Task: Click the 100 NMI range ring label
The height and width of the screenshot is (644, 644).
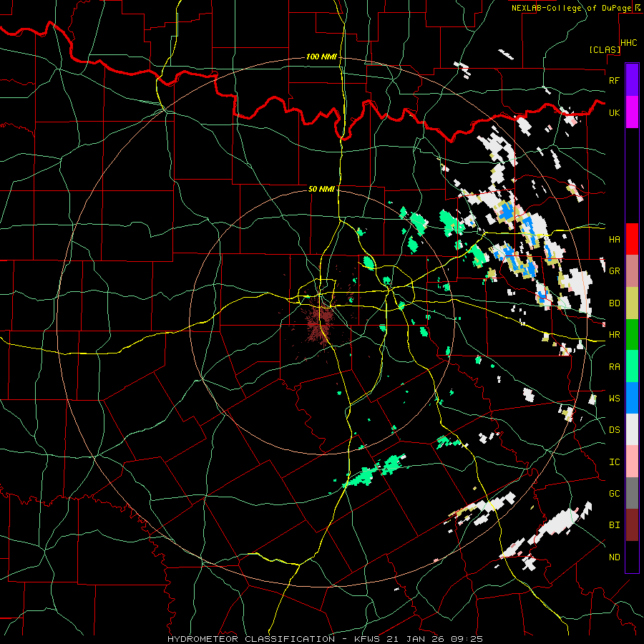Action: (x=321, y=57)
